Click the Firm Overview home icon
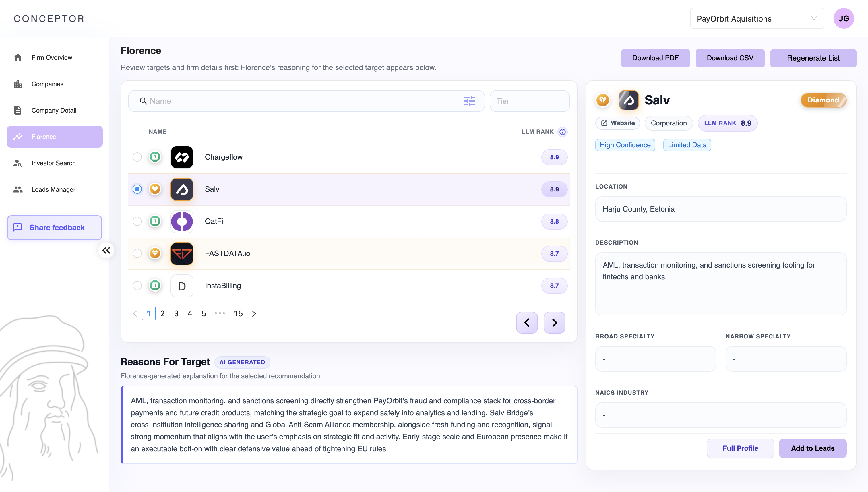 pyautogui.click(x=18, y=57)
